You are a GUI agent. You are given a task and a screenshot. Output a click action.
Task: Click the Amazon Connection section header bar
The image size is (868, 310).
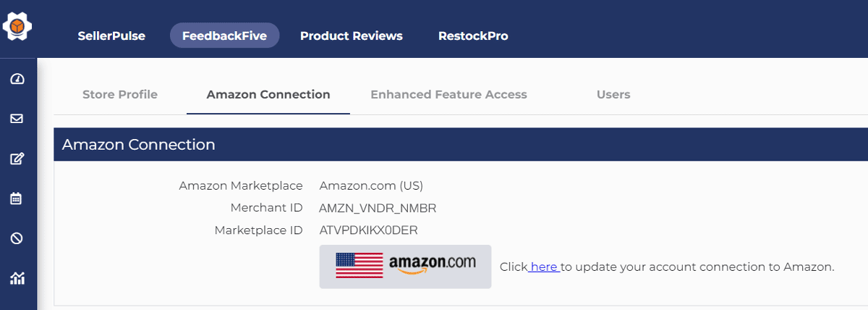(x=460, y=145)
